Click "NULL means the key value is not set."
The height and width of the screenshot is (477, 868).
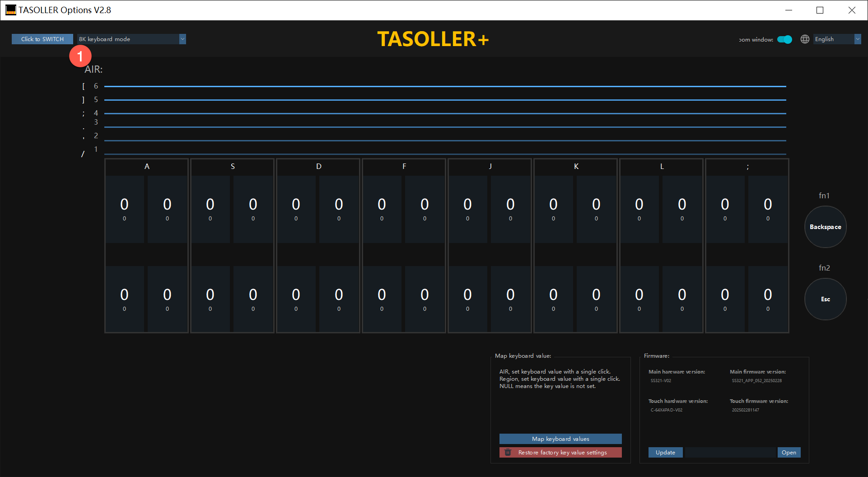pos(547,386)
